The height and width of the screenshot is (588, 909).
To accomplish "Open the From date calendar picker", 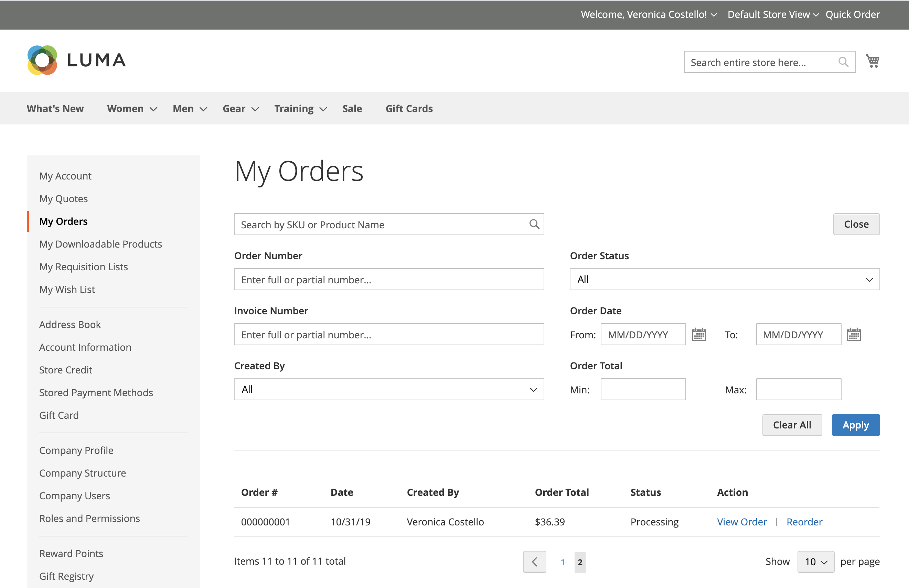I will tap(698, 335).
